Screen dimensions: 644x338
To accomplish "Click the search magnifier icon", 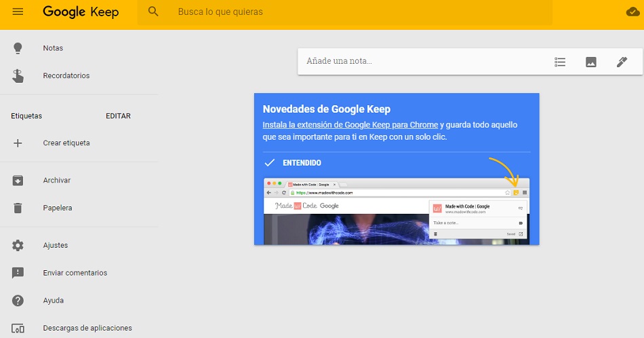I will [153, 12].
